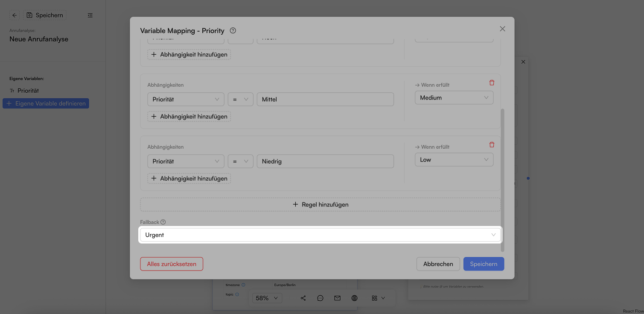The height and width of the screenshot is (314, 644).
Task: Close the background panel behind the dialog
Action: tap(523, 62)
